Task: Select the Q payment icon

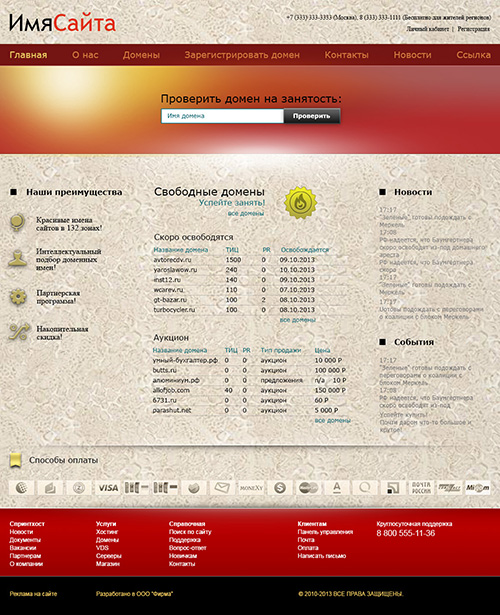Action: (365, 488)
